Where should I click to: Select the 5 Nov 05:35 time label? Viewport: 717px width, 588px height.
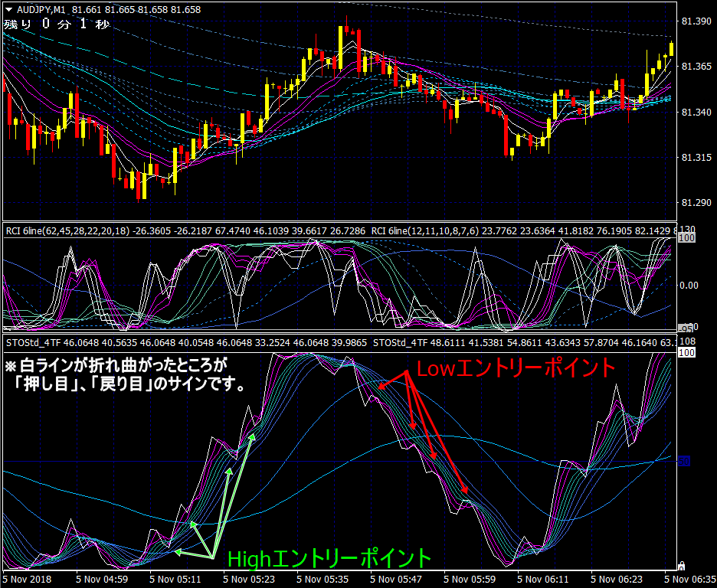[324, 580]
